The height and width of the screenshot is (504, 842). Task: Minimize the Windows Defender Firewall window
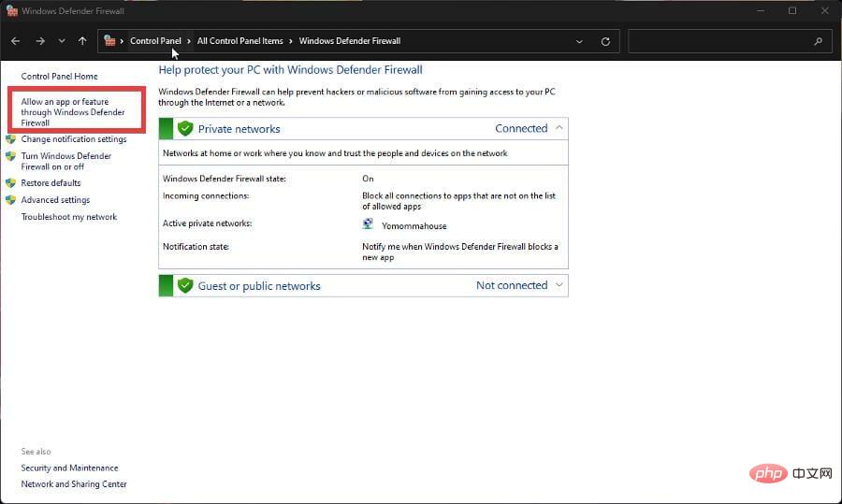tap(761, 10)
